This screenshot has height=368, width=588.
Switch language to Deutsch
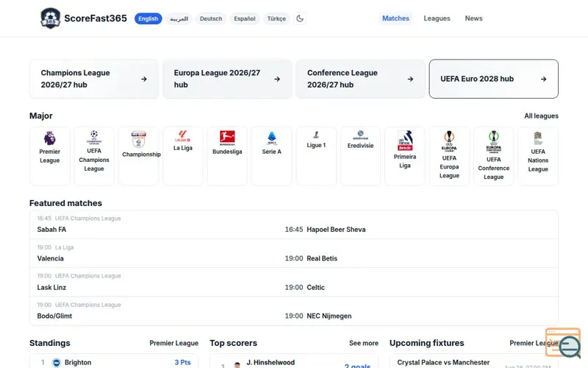(211, 19)
